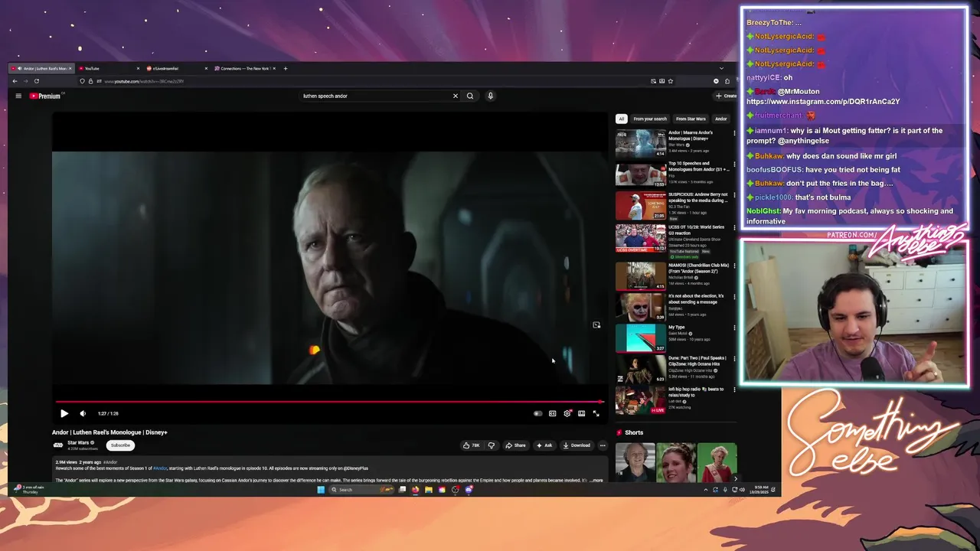The height and width of the screenshot is (551, 980).
Task: Select the 'All' filter chip
Action: click(622, 119)
